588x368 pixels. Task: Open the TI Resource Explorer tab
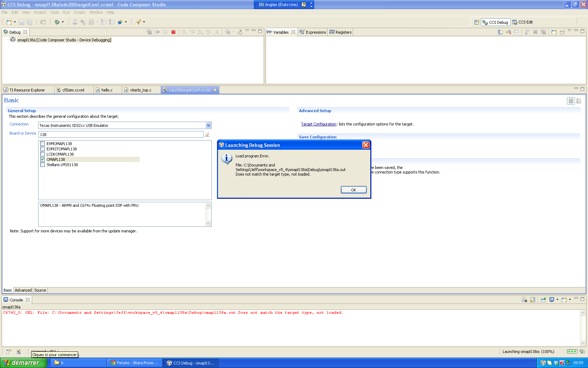pyautogui.click(x=27, y=90)
